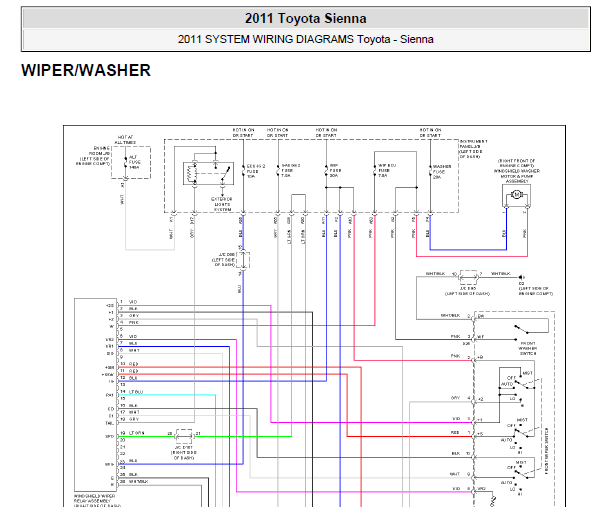Click the "WHT/BLK" pin 26 wire label
Image resolution: width=605 pixels, height=507 pixels.
point(138,481)
